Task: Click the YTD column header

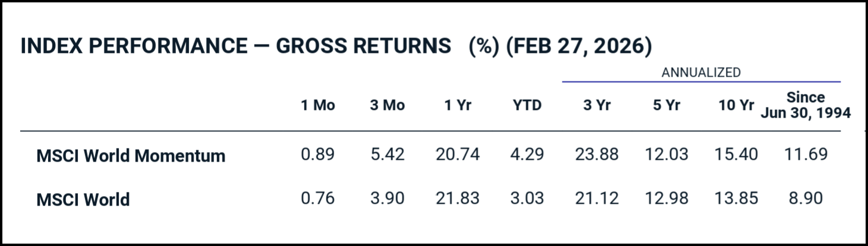Action: tap(527, 105)
